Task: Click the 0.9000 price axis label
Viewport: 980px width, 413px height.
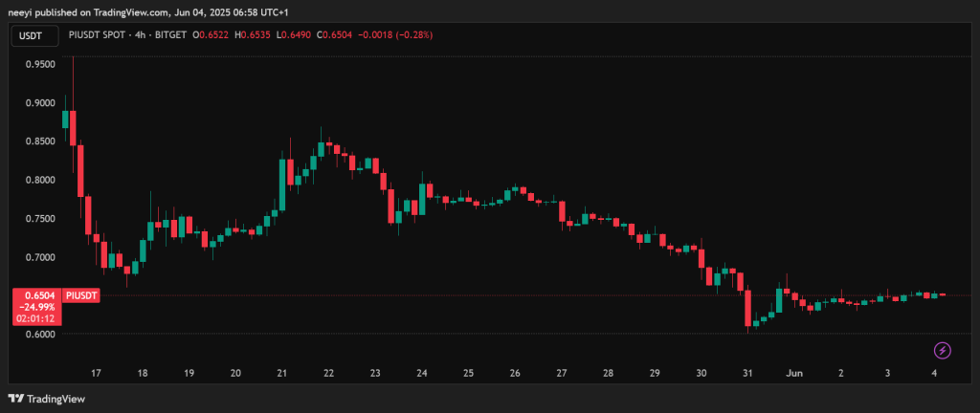Action: point(40,103)
